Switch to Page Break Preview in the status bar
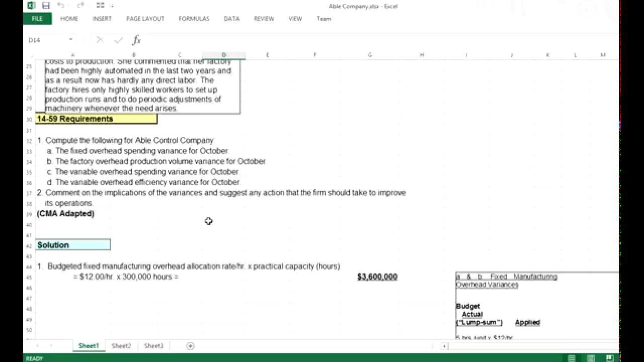 pyautogui.click(x=610, y=358)
